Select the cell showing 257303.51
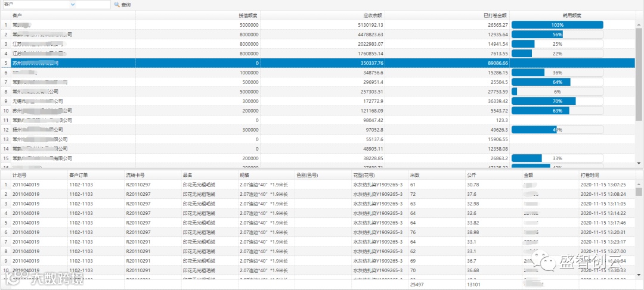 pos(372,92)
